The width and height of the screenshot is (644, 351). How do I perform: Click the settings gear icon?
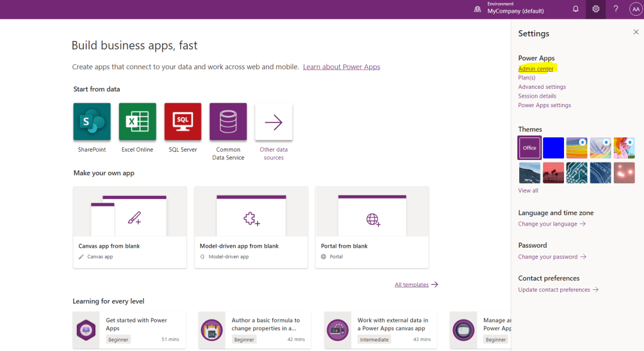click(595, 9)
